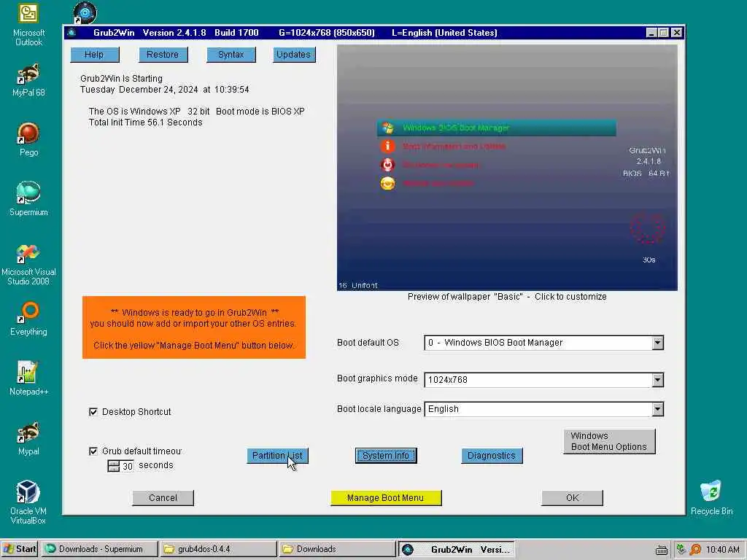
Task: Click the Restore button
Action: coord(163,55)
